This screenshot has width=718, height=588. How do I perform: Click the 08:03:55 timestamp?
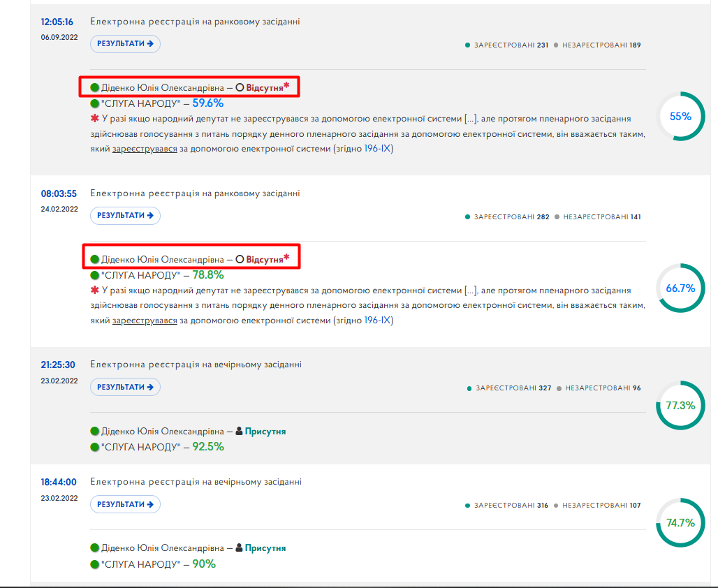coord(59,193)
